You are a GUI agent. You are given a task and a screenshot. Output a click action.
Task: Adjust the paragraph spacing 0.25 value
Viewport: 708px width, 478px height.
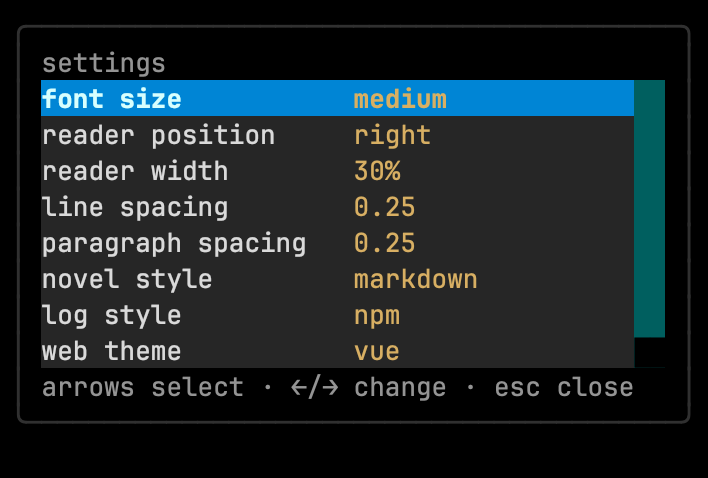tap(384, 243)
